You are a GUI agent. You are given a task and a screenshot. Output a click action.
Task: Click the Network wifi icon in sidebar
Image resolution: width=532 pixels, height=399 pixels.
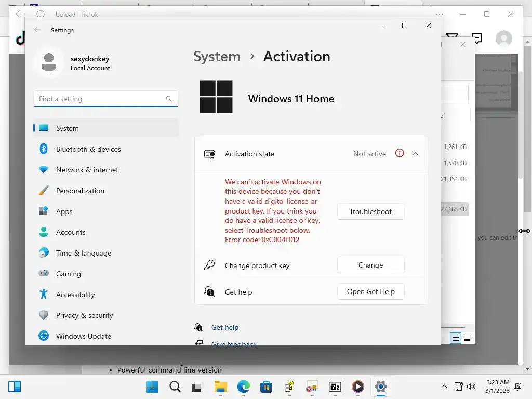click(44, 169)
